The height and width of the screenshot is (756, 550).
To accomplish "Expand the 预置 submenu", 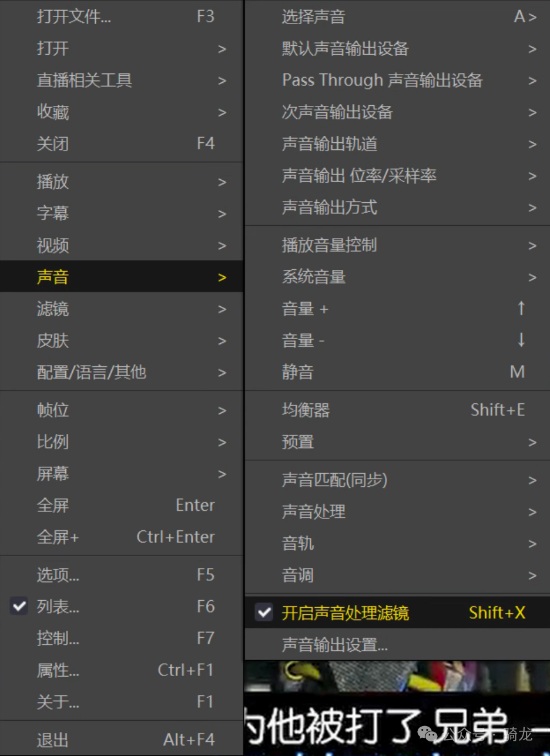I will pyautogui.click(x=299, y=442).
